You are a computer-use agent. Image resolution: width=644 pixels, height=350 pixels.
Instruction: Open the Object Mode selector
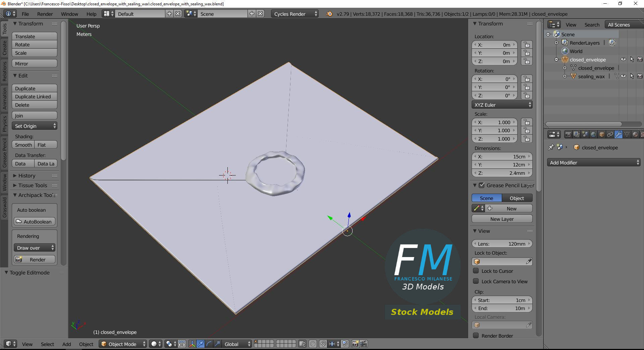[x=123, y=344]
